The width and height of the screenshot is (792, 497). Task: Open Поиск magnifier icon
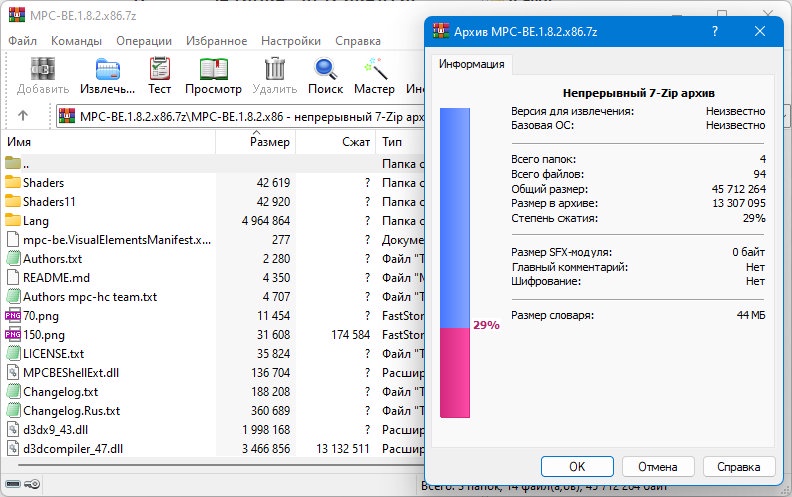tap(326, 69)
